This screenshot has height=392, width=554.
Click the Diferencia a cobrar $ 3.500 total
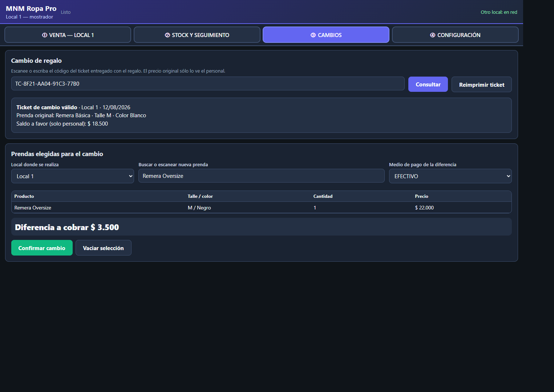tap(67, 227)
